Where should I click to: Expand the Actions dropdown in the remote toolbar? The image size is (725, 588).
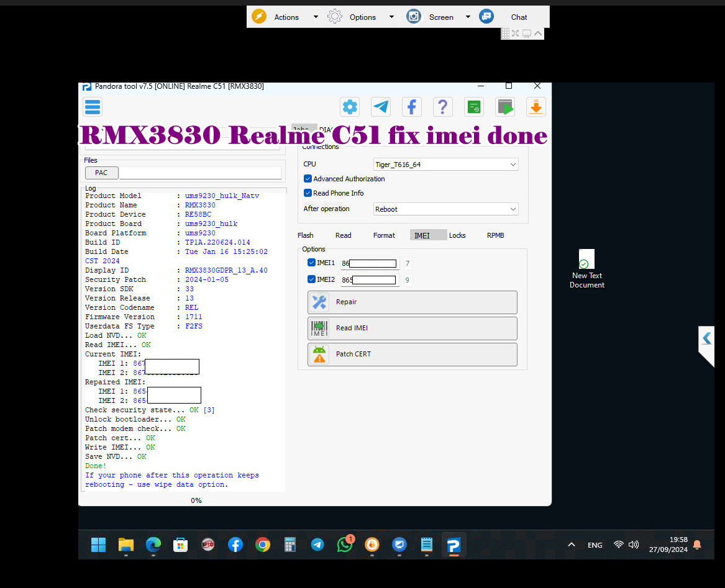coord(316,17)
